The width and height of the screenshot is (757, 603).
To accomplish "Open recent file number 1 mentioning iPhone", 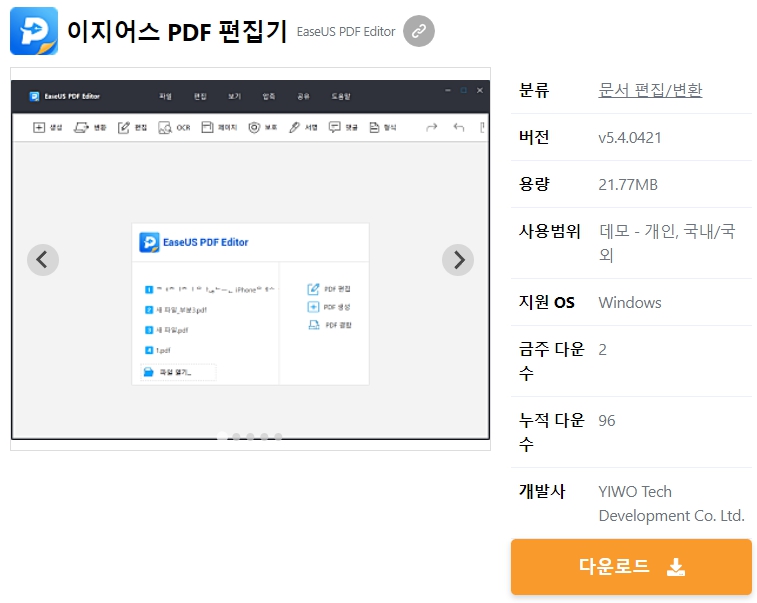I will pos(210,290).
